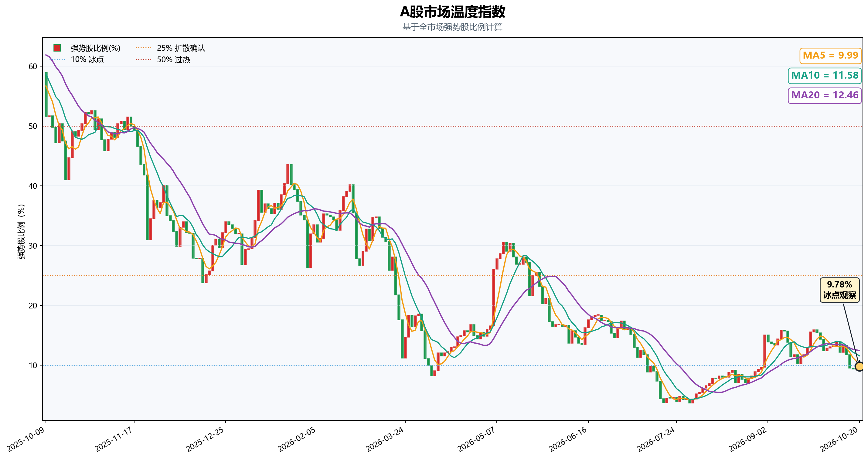Click the MA20 = 12.46 label box

pos(825,95)
